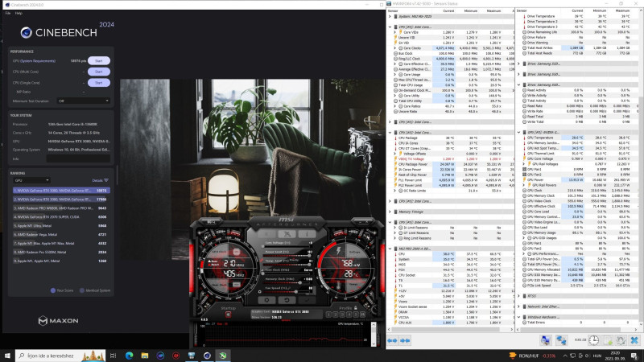Open Afterburner settings gear button
This screenshot has width=644, height=362.
coord(267,300)
